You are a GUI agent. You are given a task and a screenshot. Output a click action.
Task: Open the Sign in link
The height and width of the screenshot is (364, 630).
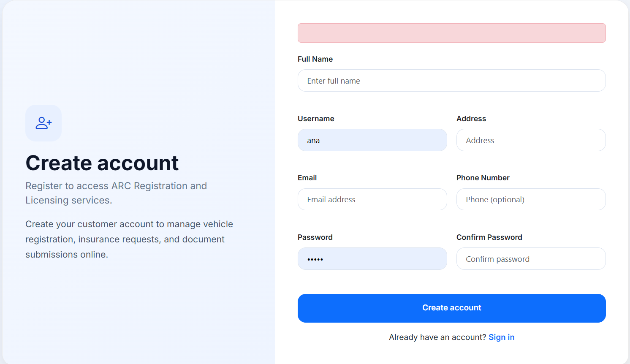[x=501, y=337]
